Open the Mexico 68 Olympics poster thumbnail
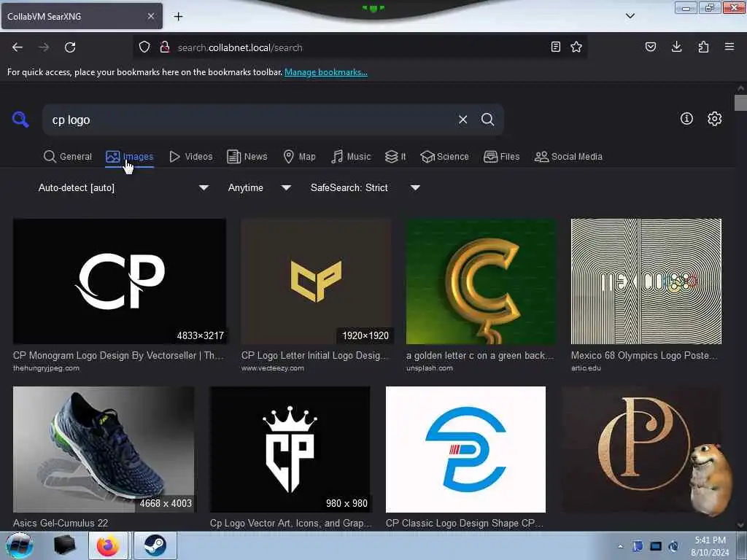Screen dimensions: 747x560 click(x=646, y=281)
